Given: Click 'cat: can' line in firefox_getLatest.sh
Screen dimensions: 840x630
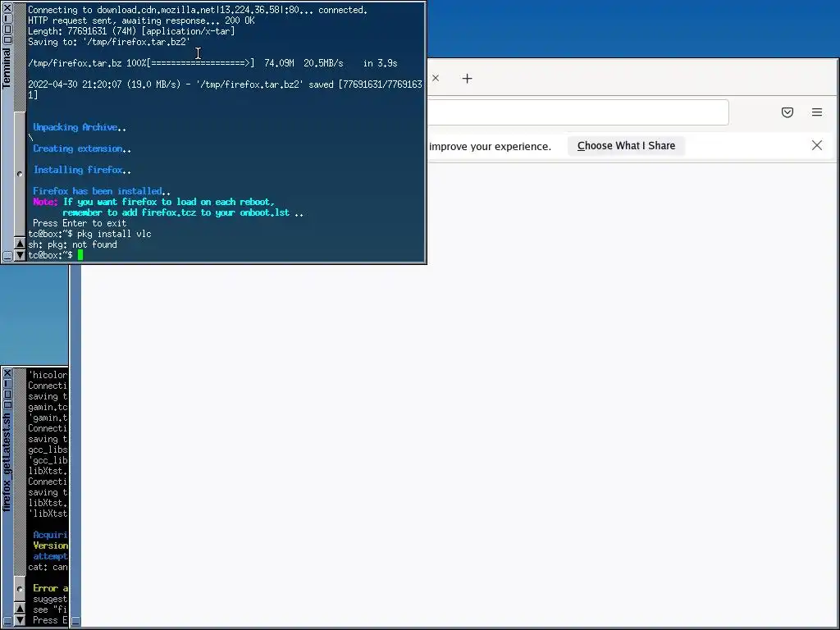Looking at the screenshot, I should pos(48,567).
